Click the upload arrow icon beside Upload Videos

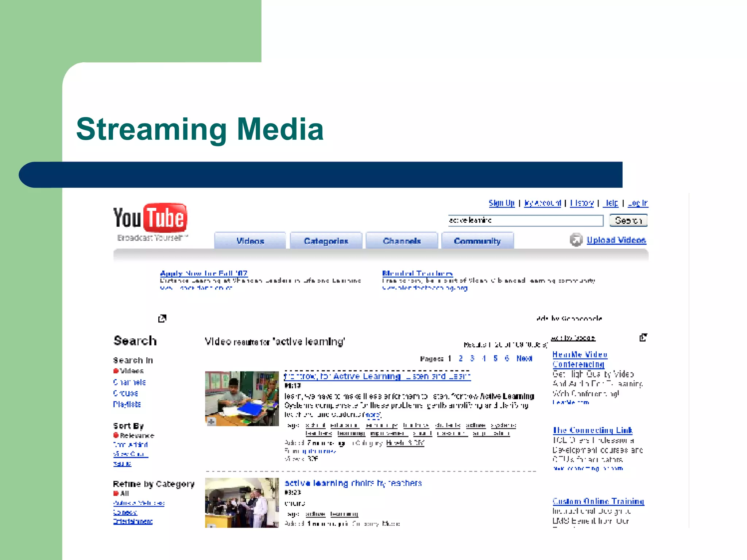pos(576,240)
